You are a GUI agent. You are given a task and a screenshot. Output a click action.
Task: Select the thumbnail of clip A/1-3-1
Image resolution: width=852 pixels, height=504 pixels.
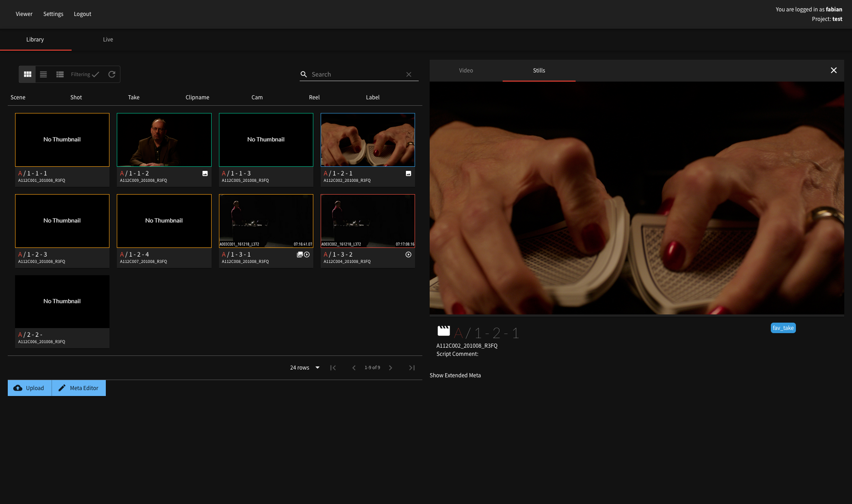pos(266,221)
